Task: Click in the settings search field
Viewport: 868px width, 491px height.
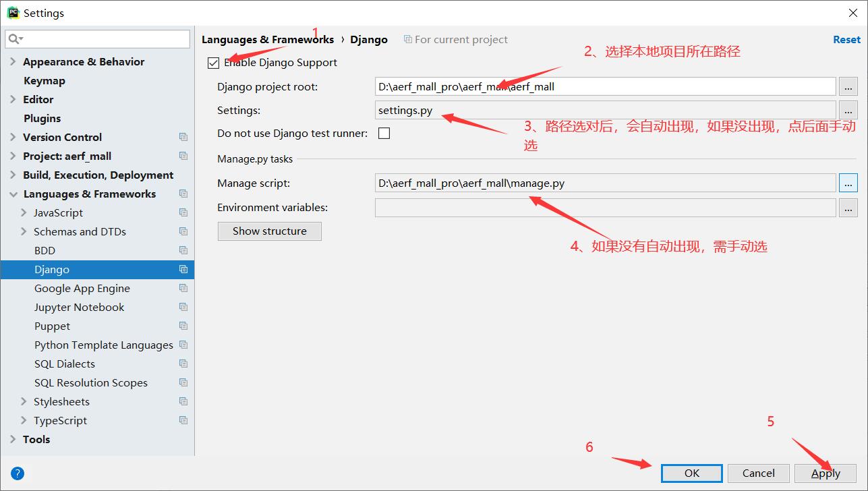Action: [x=98, y=39]
